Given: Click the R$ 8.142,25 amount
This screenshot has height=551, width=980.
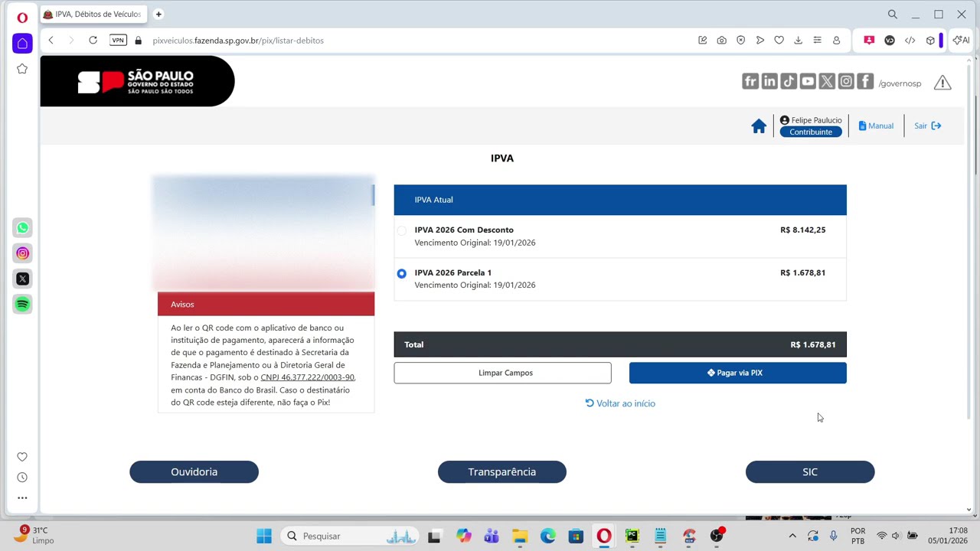Looking at the screenshot, I should tap(802, 230).
